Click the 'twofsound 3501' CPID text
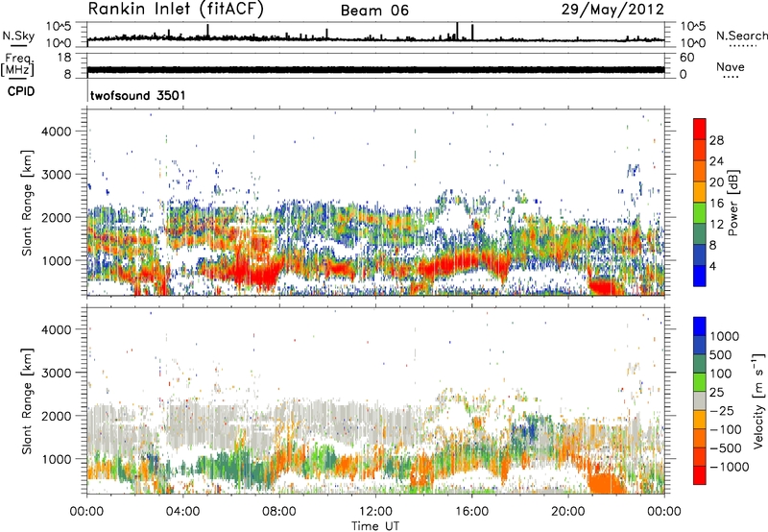 pos(138,95)
